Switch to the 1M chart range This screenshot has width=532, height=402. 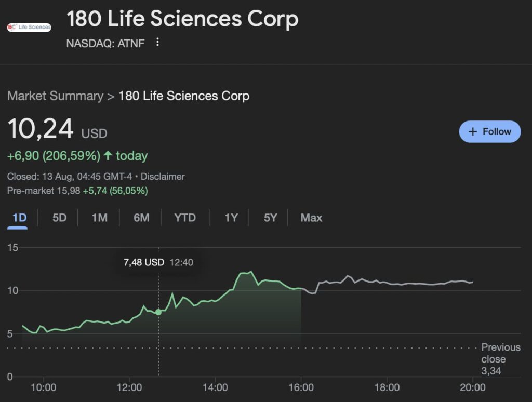(x=99, y=218)
